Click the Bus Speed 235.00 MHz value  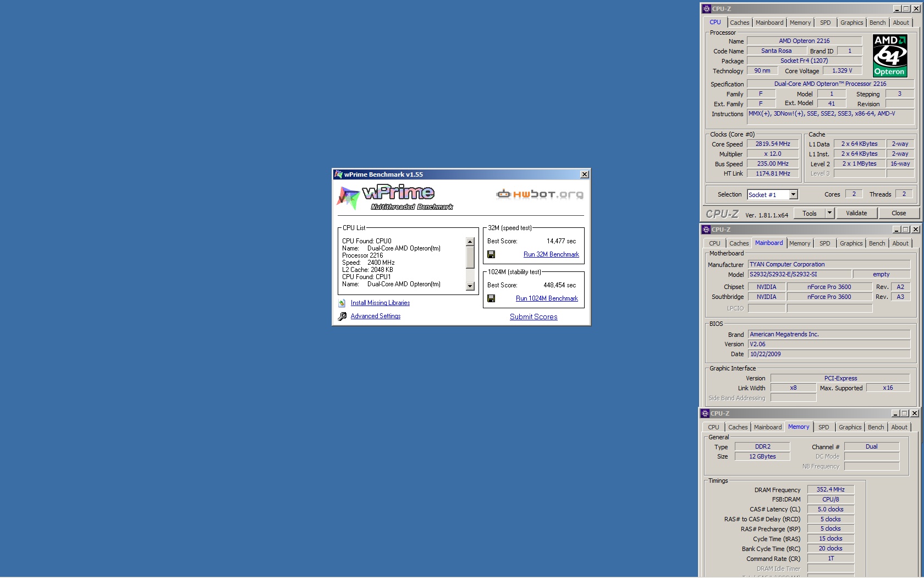(773, 164)
